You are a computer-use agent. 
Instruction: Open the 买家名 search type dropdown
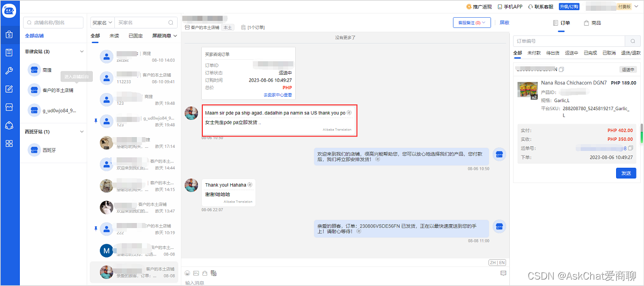pyautogui.click(x=102, y=23)
